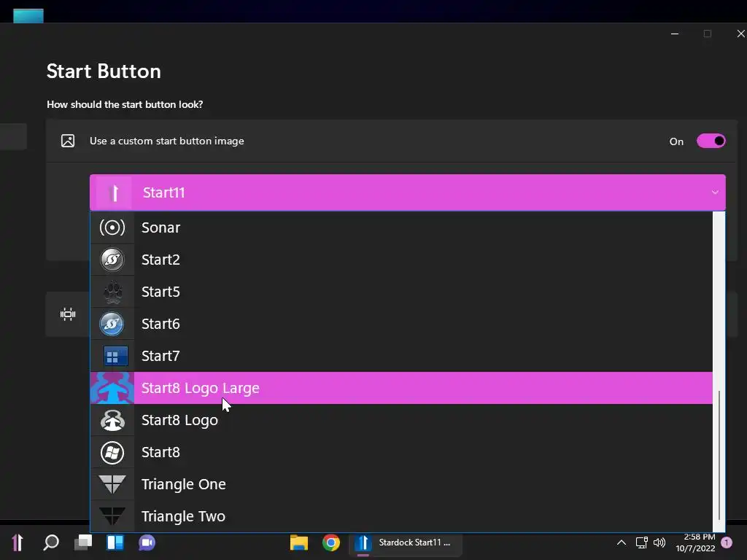Click the selected Start11 dropdown label
This screenshot has width=747, height=560.
coord(164,192)
